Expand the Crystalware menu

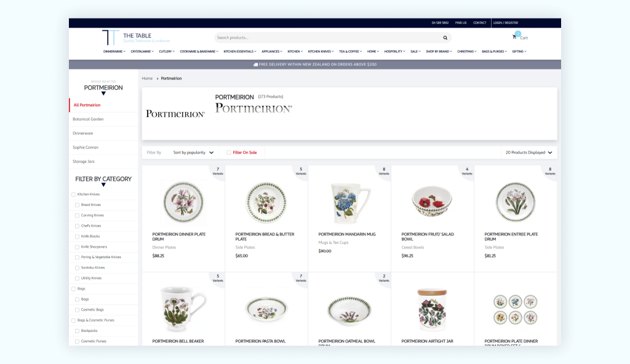(x=142, y=52)
